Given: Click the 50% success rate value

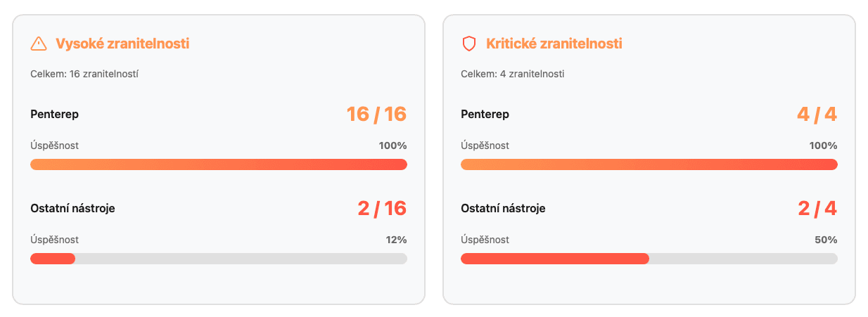Looking at the screenshot, I should [826, 240].
